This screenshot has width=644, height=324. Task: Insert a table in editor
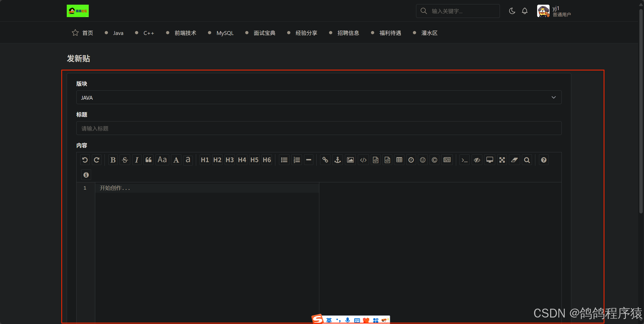click(x=399, y=160)
